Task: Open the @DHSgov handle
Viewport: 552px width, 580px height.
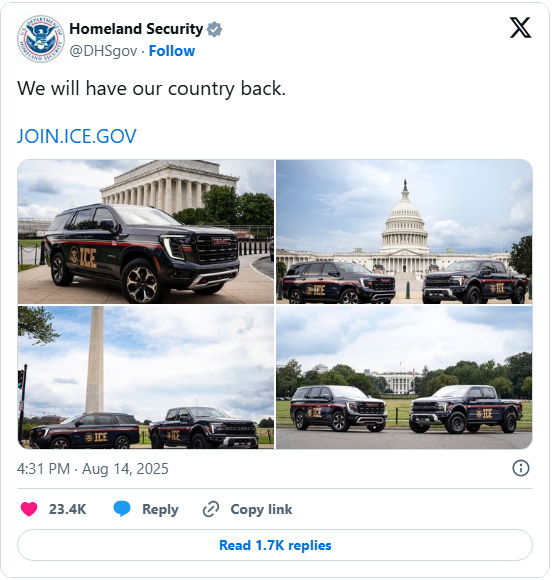Action: click(x=103, y=51)
